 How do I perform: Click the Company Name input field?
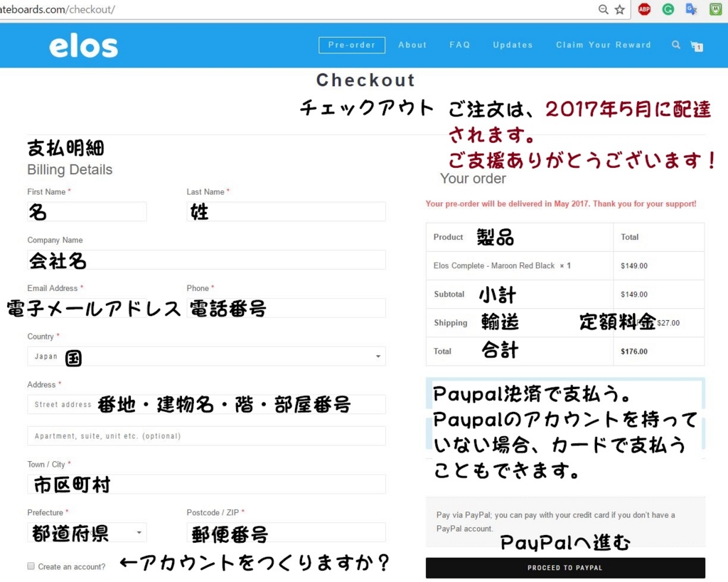(x=206, y=260)
